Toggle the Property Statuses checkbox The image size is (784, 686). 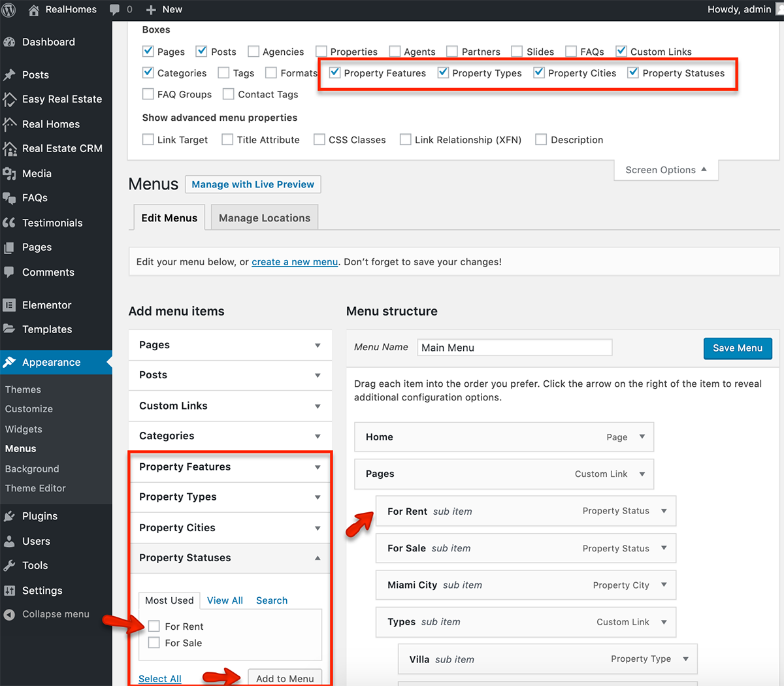pos(633,73)
